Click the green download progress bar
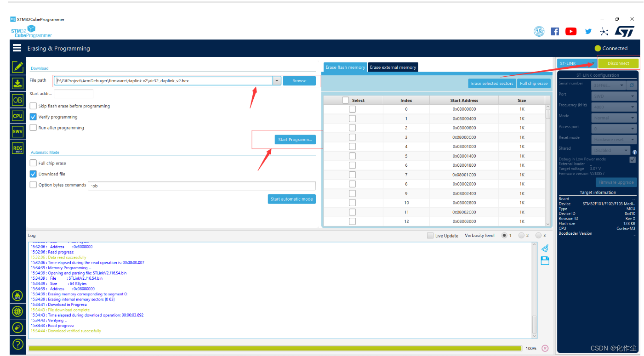Screen dimensions: 644x356 [x=275, y=348]
